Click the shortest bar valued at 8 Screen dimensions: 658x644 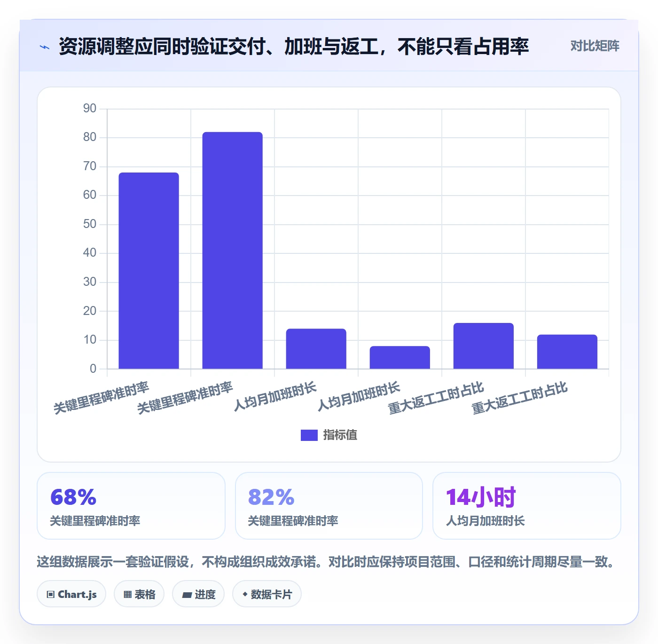399,357
